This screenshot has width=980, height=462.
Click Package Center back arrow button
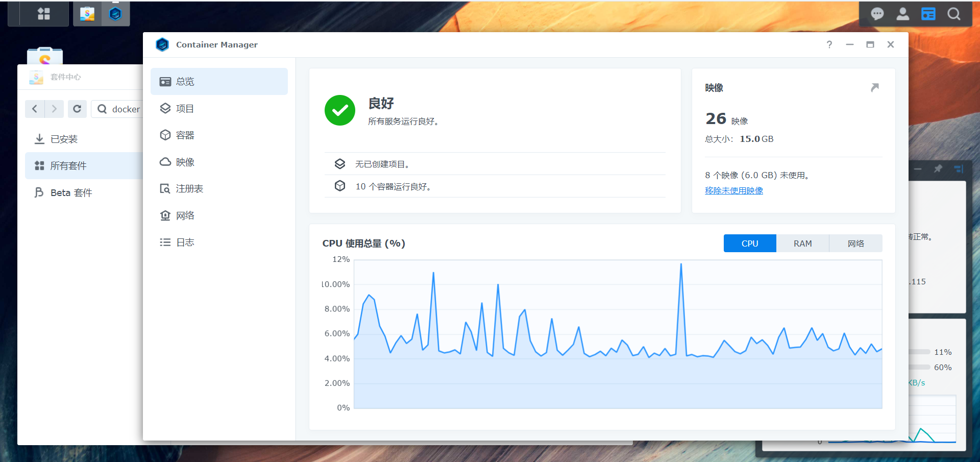(35, 109)
